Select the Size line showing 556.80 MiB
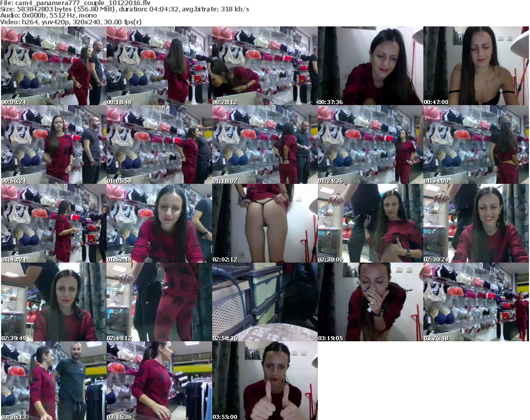Viewport: 530px width, 420px height. tap(125, 9)
